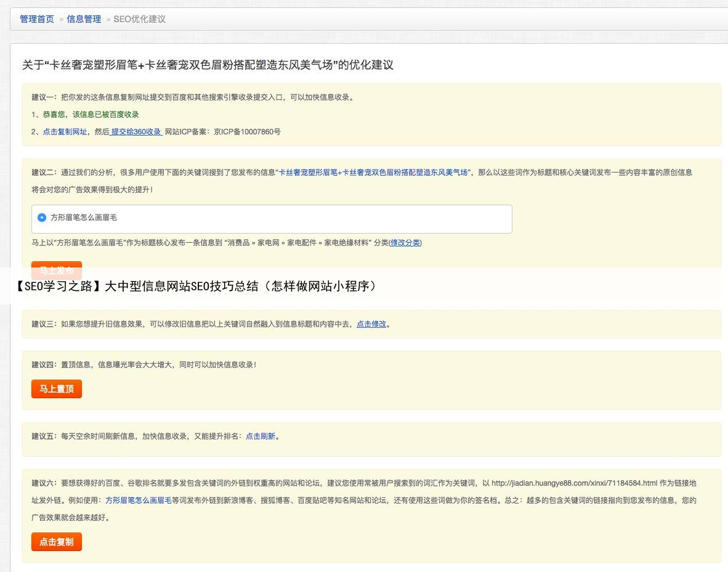Open 信息管理 breadcrumb link

(84, 19)
